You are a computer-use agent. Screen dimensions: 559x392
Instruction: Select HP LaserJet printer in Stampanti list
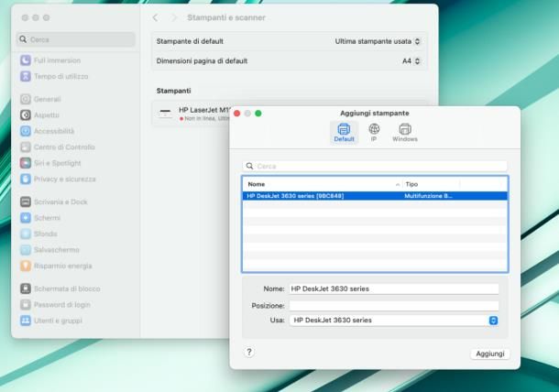coord(192,114)
